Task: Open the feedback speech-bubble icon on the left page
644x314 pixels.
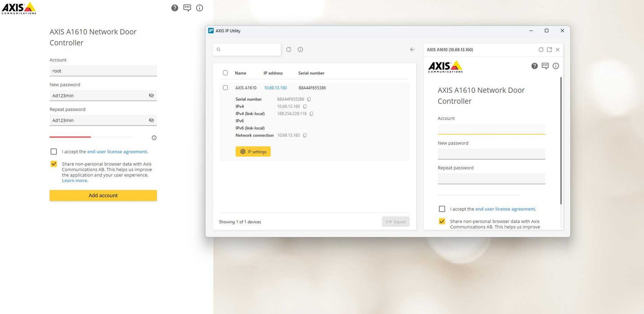Action: (x=187, y=8)
